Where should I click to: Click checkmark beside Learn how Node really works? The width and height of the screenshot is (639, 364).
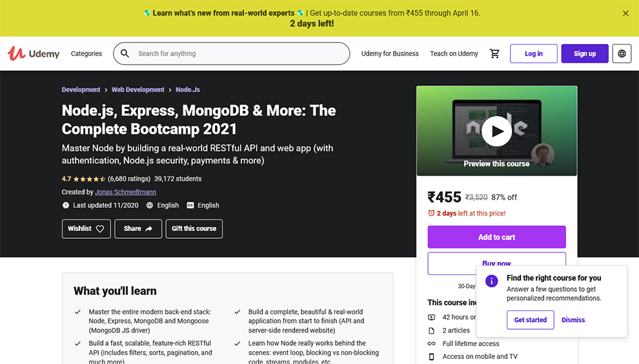click(x=237, y=343)
